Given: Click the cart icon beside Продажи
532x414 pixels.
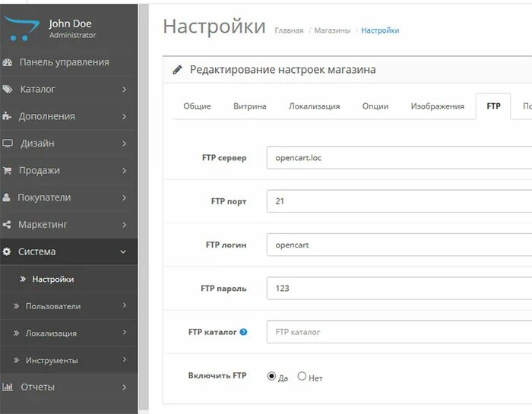Looking at the screenshot, I should [7, 170].
